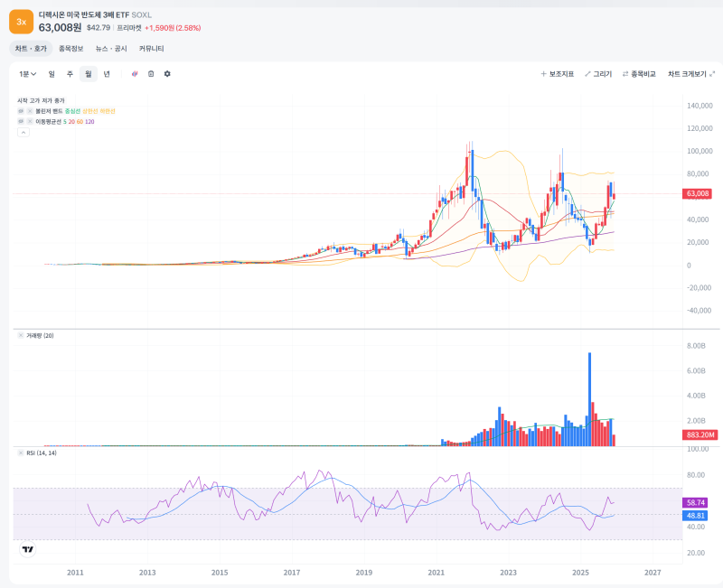Open the 그리기 drawing tools
The height and width of the screenshot is (588, 723).
[598, 74]
